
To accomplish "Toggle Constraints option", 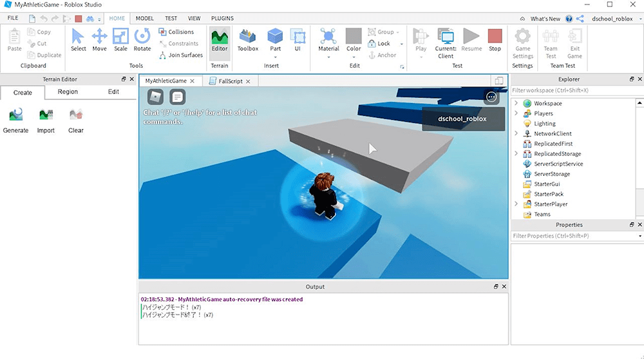I will click(178, 43).
